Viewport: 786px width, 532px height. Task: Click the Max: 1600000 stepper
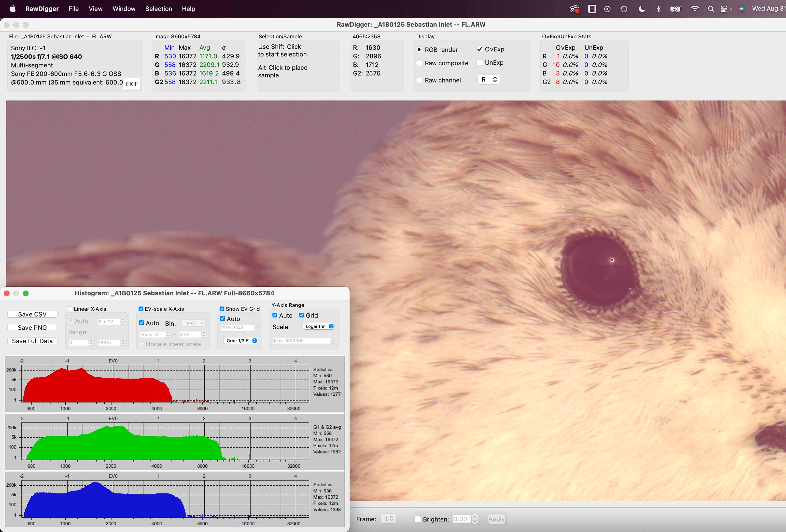[333, 341]
